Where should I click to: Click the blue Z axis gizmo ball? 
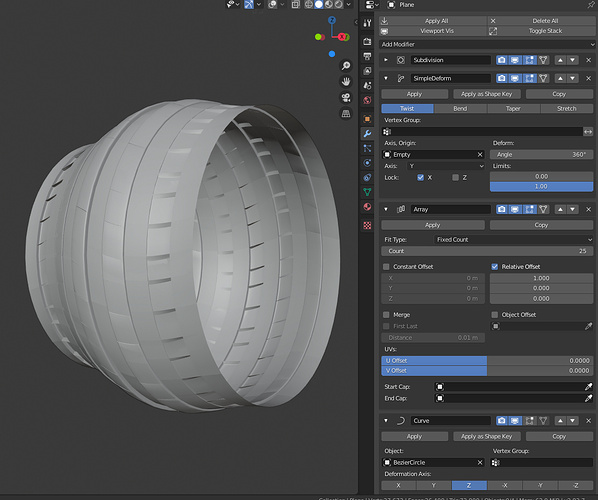pos(332,20)
